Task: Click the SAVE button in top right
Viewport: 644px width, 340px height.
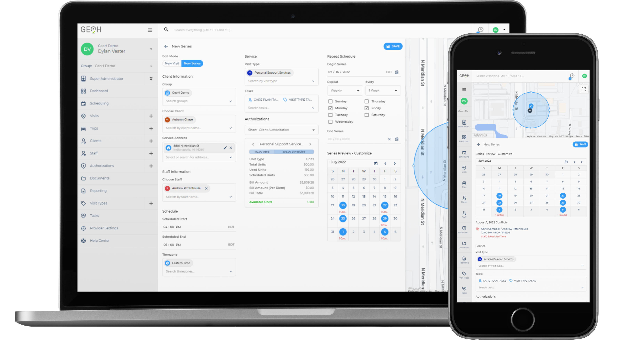Action: [x=392, y=46]
